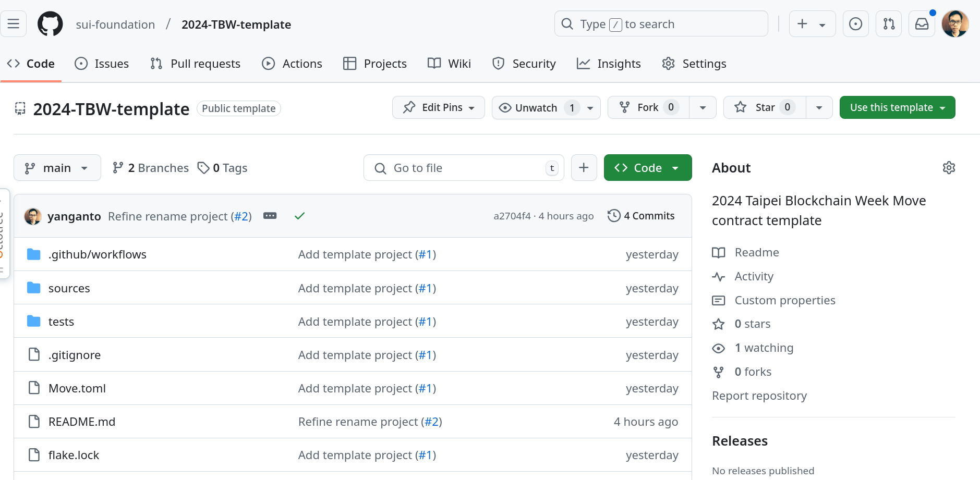Click the GitHub logo home icon

point(50,24)
